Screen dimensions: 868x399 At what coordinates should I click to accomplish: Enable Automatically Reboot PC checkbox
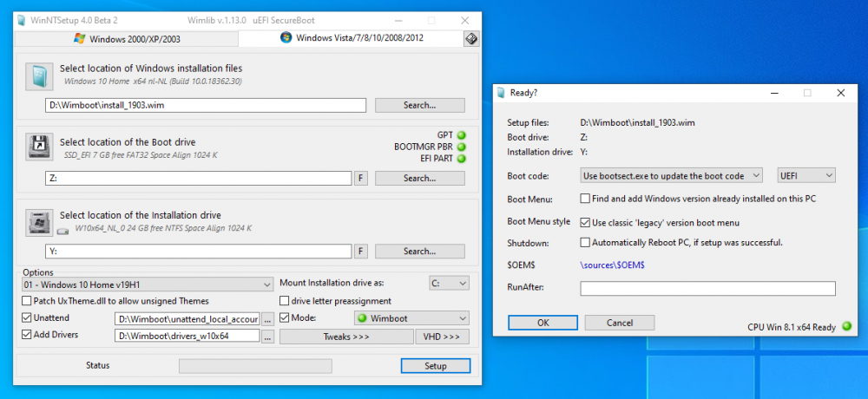pyautogui.click(x=584, y=242)
